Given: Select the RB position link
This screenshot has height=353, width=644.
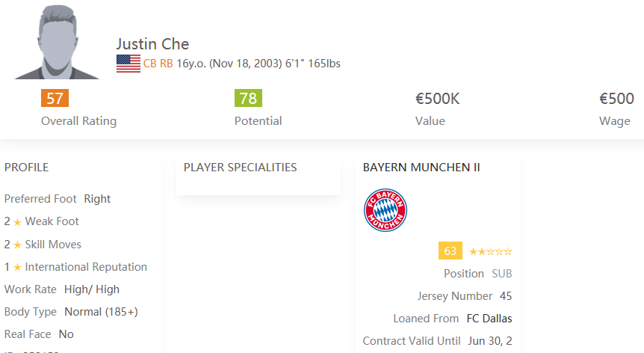Looking at the screenshot, I should point(167,64).
